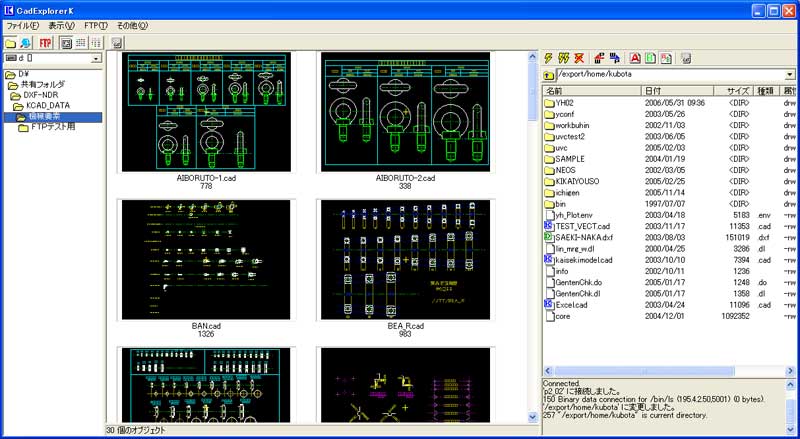Select YH02 remote folder icon
Viewport: 800px width, 439px height.
pyautogui.click(x=549, y=103)
